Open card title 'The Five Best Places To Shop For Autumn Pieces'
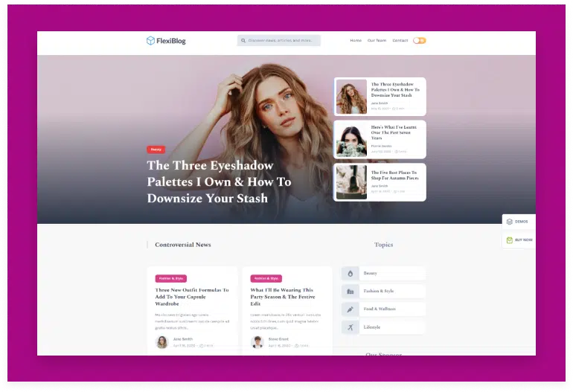Viewport: 573px width, 392px height. (x=394, y=176)
